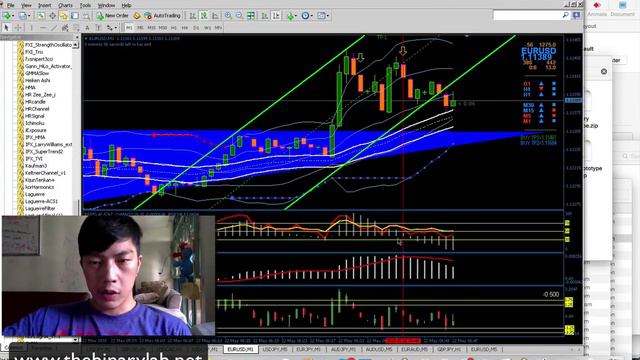Select the M5 timeframe toolbar button

tap(140, 27)
